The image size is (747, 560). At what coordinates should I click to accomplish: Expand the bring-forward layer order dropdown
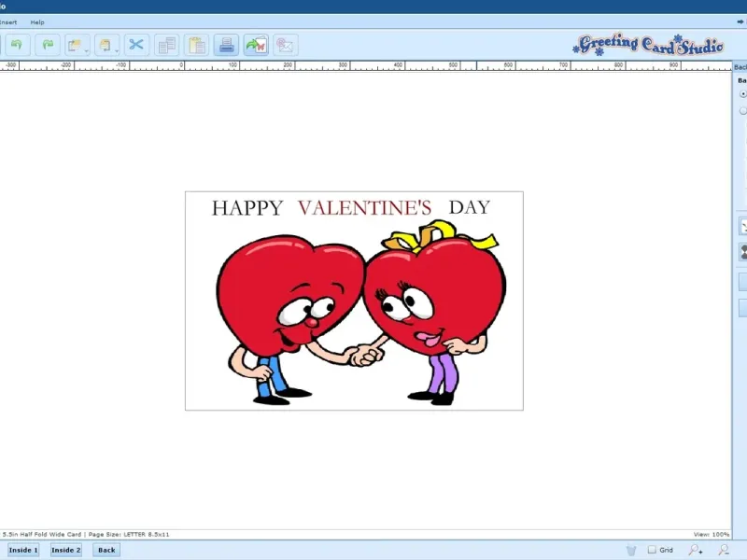click(86, 49)
